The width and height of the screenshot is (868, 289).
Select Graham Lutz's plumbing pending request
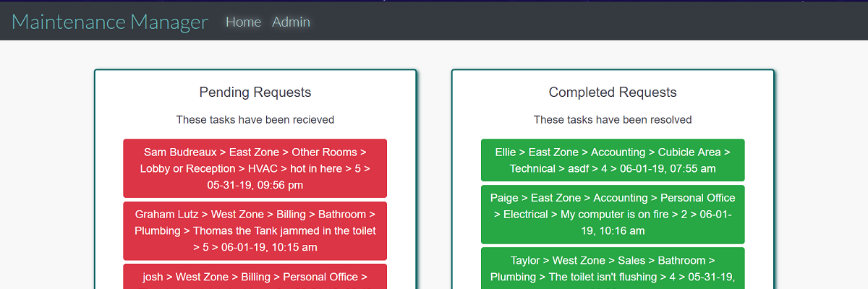coord(255,230)
